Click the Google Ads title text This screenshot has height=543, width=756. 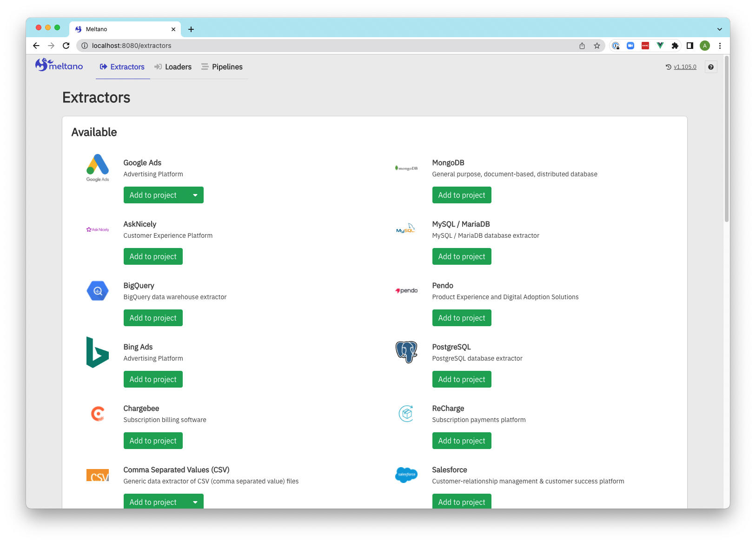[142, 163]
